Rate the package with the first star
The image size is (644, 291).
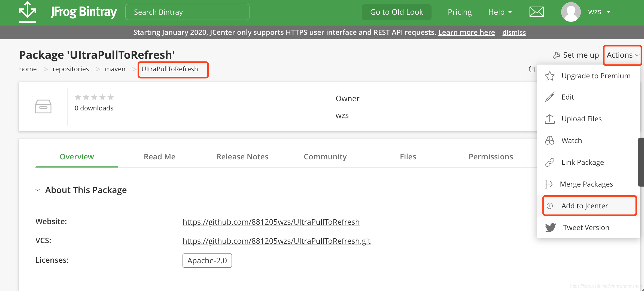78,97
